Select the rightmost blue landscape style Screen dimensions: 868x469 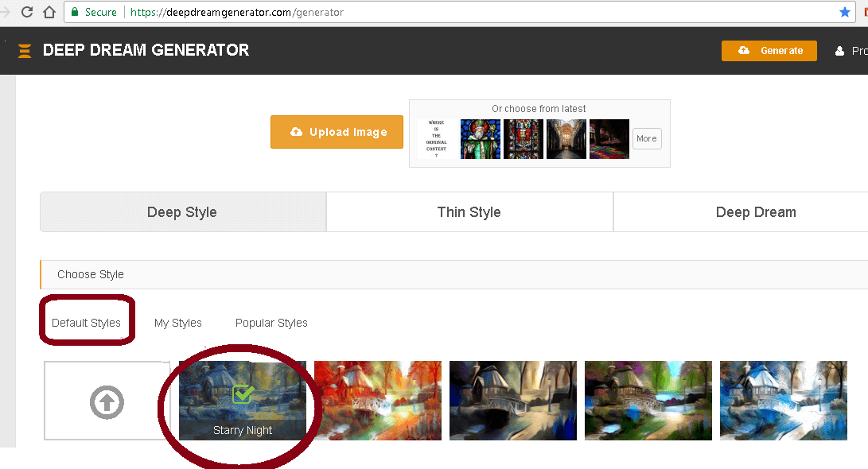[x=783, y=401]
